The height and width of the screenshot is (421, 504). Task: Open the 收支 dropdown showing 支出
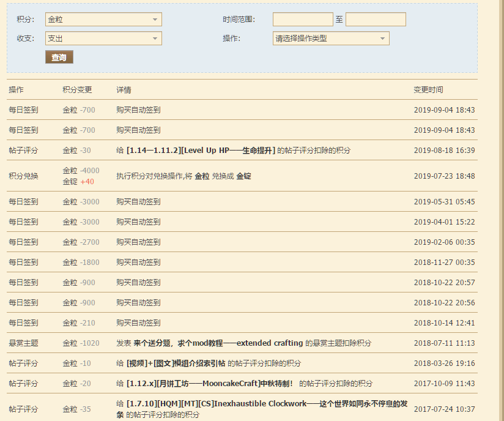click(x=103, y=39)
